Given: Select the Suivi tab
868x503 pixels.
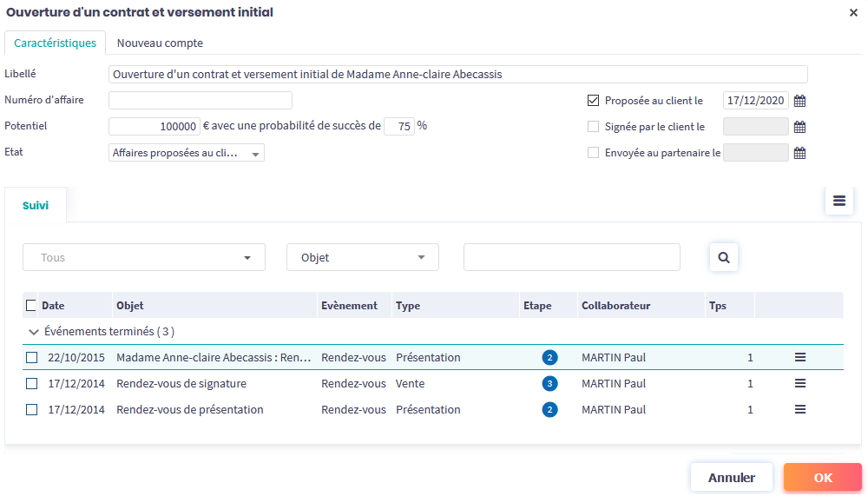Looking at the screenshot, I should (36, 206).
